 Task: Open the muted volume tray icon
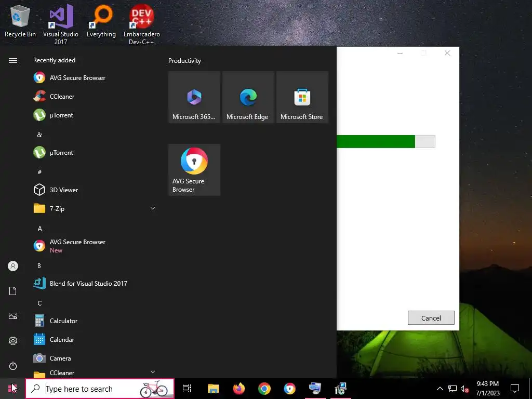click(464, 389)
